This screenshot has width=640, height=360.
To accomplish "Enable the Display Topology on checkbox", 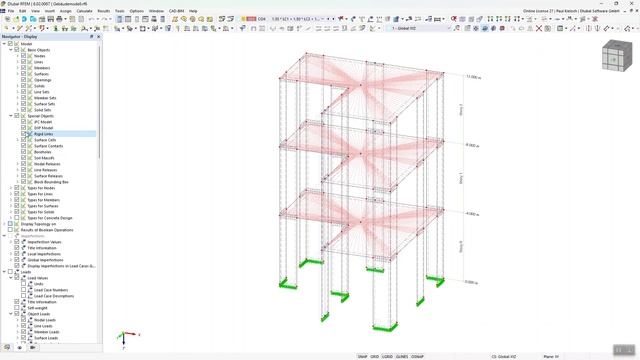I will click(x=10, y=224).
